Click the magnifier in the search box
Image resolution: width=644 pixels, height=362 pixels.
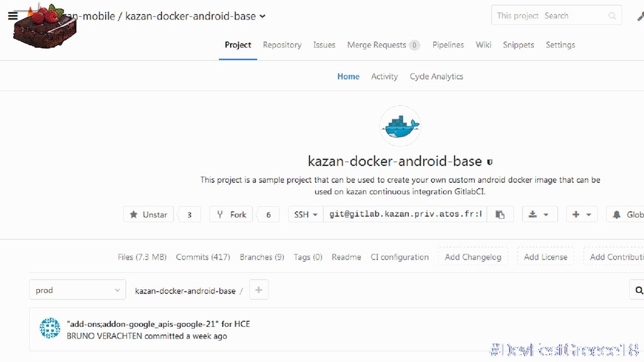612,16
